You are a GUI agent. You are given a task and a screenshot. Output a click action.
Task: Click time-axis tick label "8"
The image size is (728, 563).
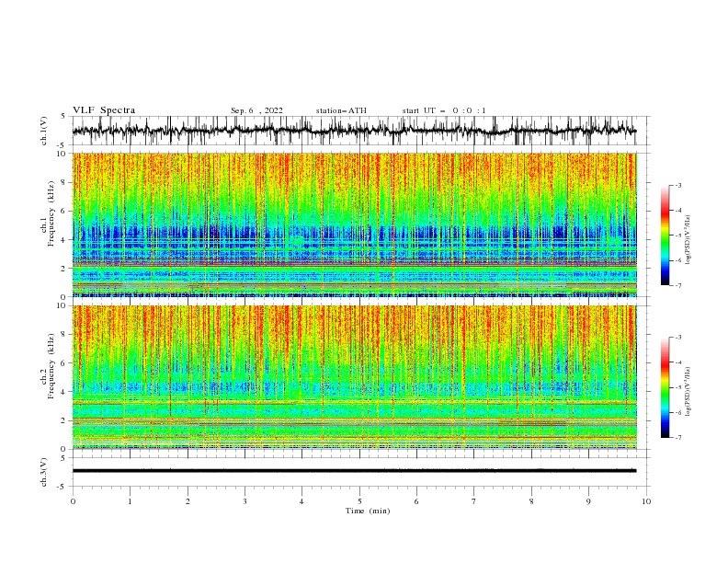pyautogui.click(x=531, y=501)
